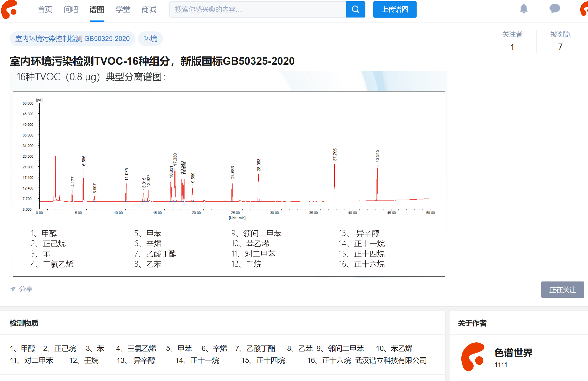
Task: Click the GB50325-2020 category tag
Action: click(x=72, y=39)
